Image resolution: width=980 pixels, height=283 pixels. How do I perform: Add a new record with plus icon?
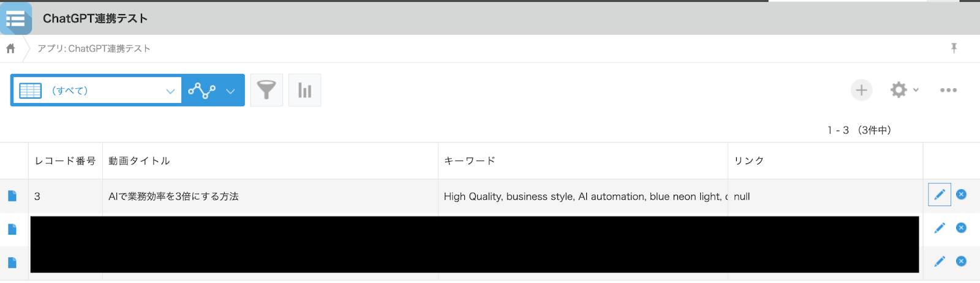(861, 90)
